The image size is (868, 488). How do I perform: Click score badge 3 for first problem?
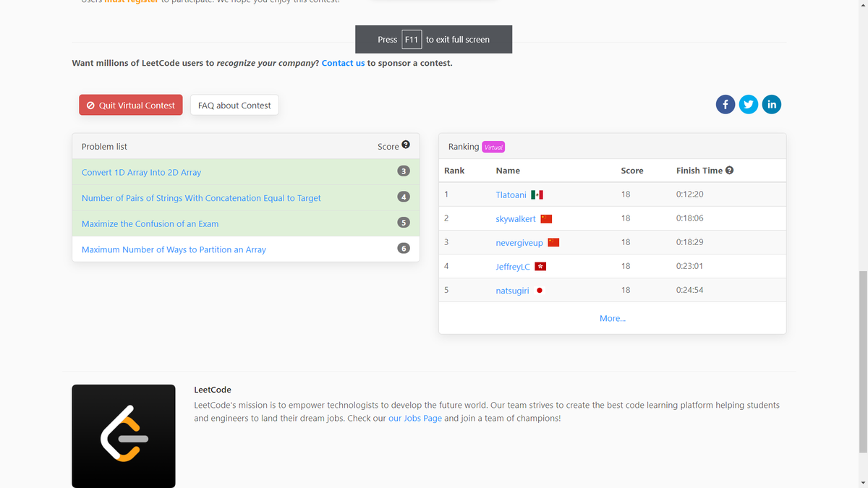(404, 171)
